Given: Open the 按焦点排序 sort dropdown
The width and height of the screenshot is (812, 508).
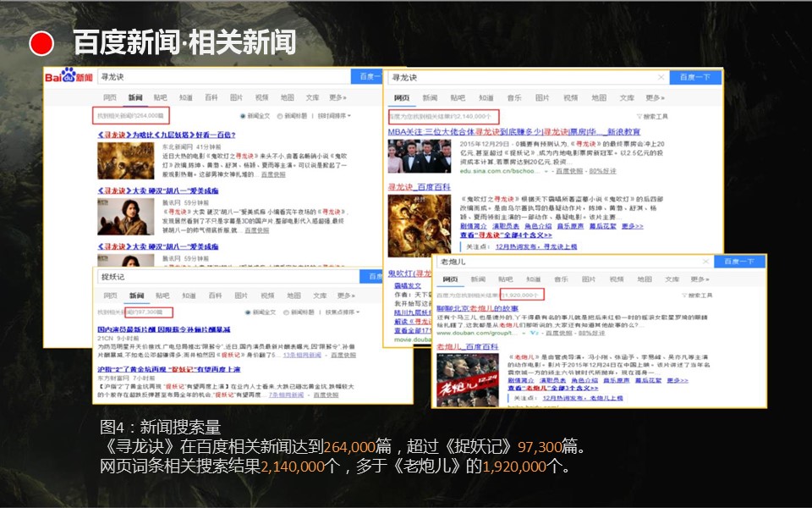Looking at the screenshot, I should [343, 312].
